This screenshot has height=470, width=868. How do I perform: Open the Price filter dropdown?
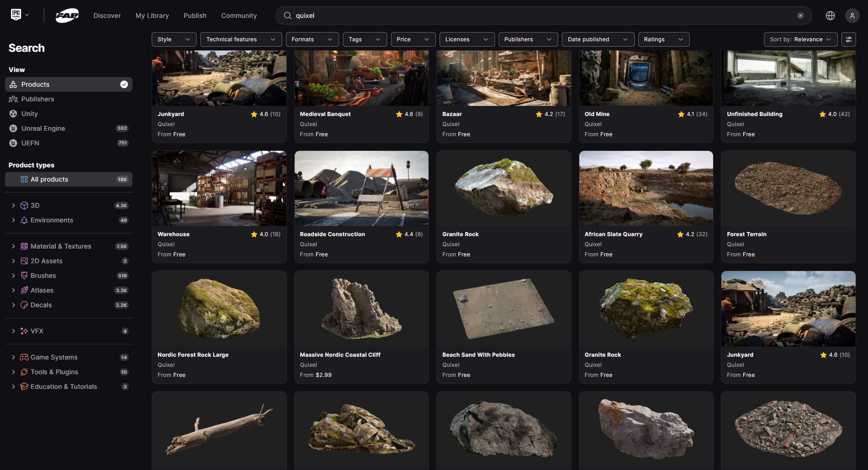point(413,39)
